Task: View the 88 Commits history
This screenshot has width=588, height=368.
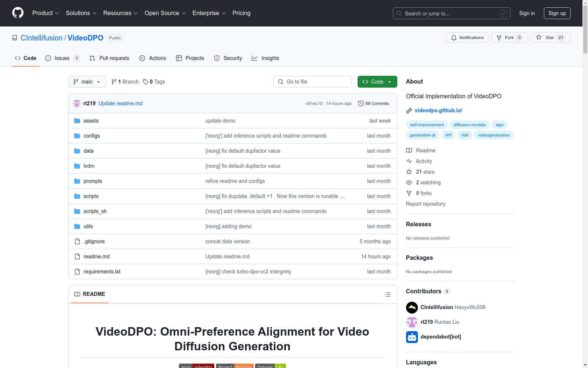Action: pos(373,103)
